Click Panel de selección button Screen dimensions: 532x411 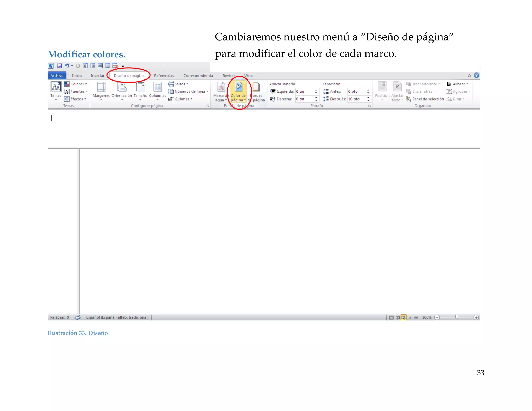point(428,99)
